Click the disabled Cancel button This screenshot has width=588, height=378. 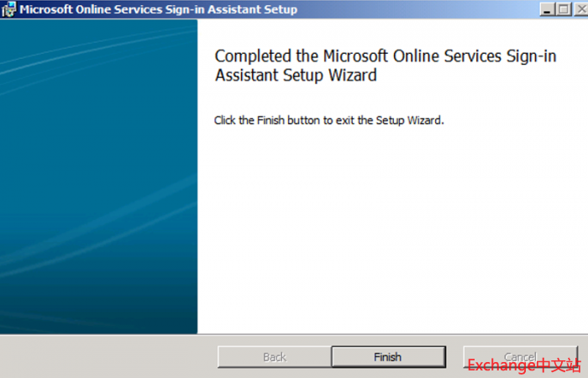[519, 356]
